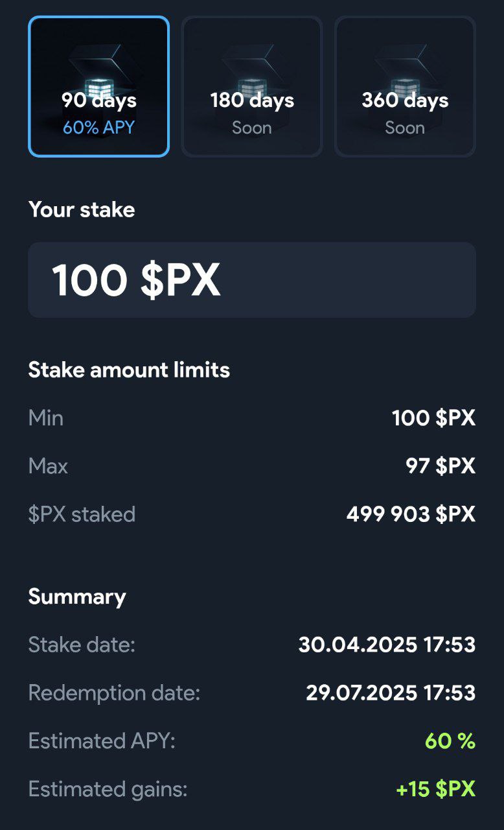Viewport: 504px width, 830px height.
Task: Click the Summary heading
Action: click(x=77, y=597)
